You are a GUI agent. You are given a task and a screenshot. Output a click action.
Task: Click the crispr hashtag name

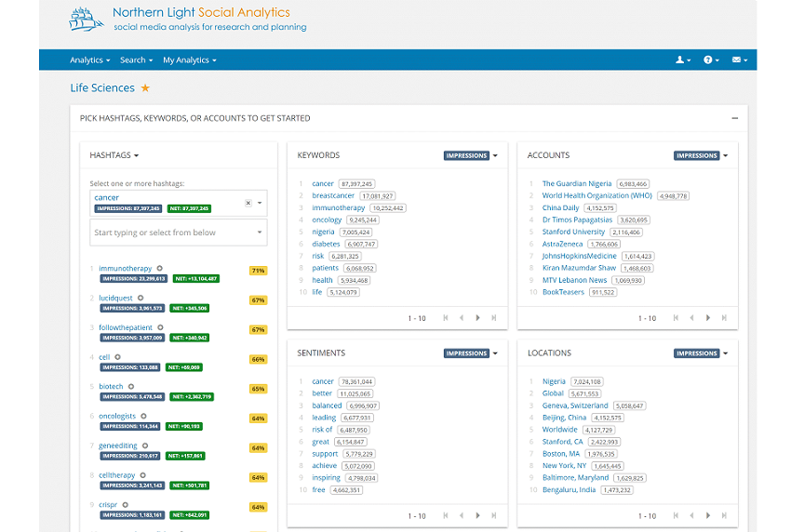point(108,505)
